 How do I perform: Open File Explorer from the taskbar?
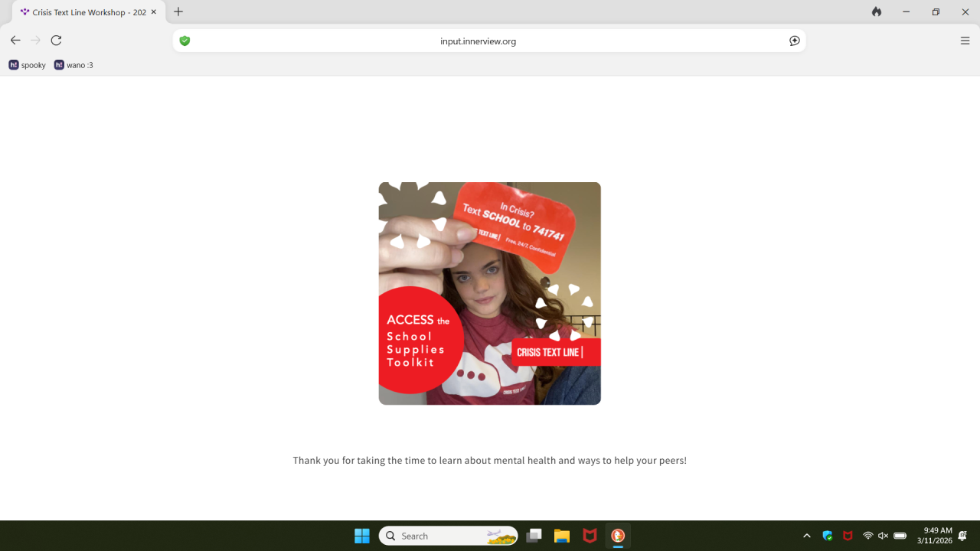(562, 536)
